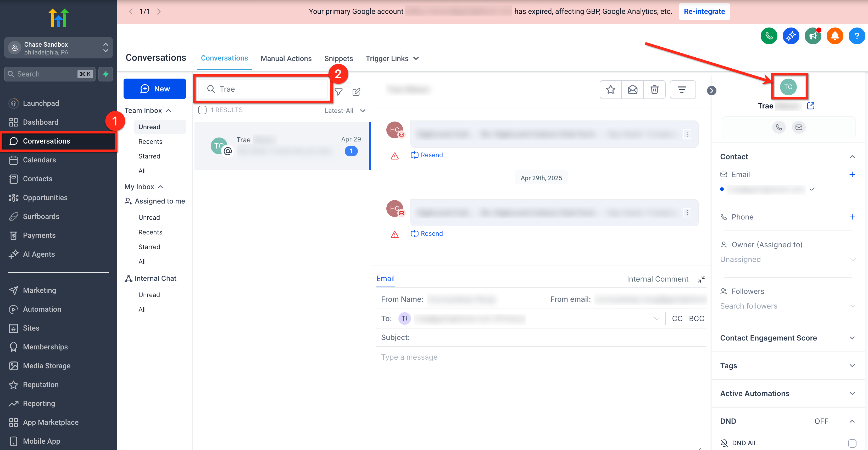The width and height of the screenshot is (868, 450).
Task: Collapse the Contact section chevron
Action: tap(852, 157)
